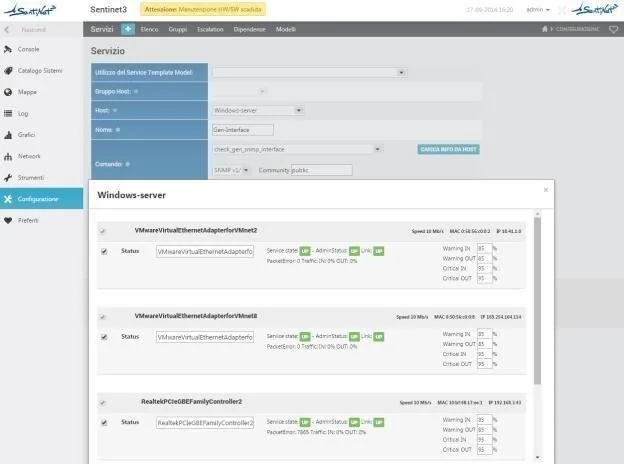The width and height of the screenshot is (624, 464).
Task: Open the Service Template Model dropdown
Action: [310, 72]
